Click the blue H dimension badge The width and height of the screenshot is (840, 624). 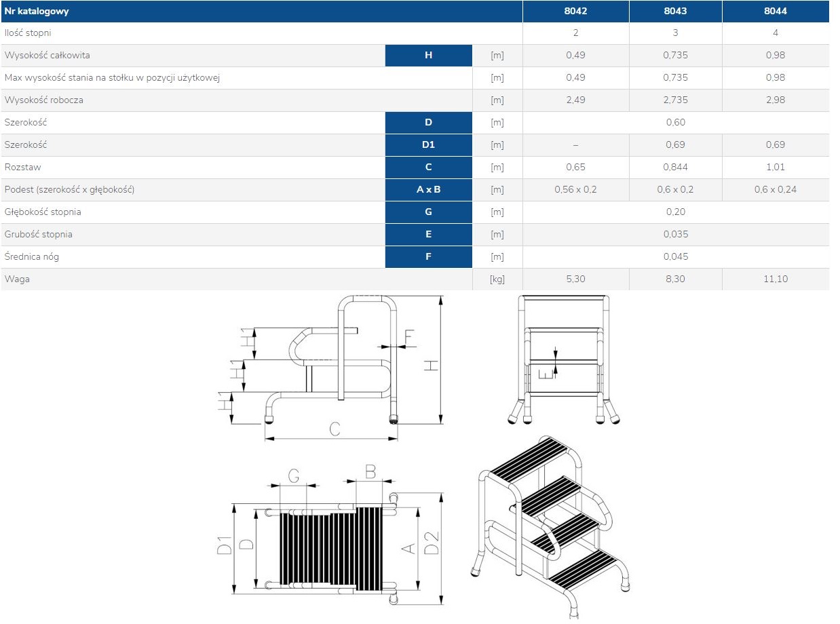(x=428, y=56)
